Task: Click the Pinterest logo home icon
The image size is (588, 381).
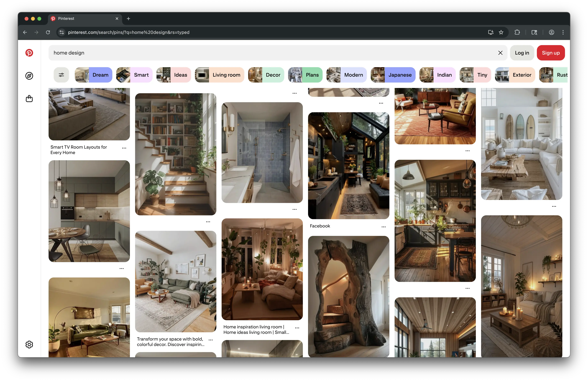Action: 29,53
